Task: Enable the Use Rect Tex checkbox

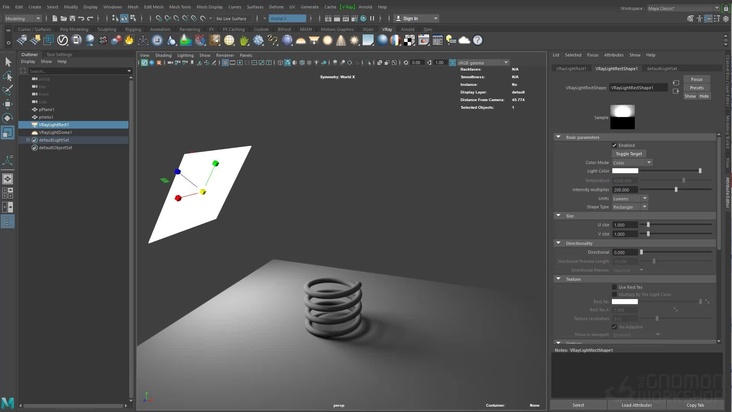Action: [614, 287]
